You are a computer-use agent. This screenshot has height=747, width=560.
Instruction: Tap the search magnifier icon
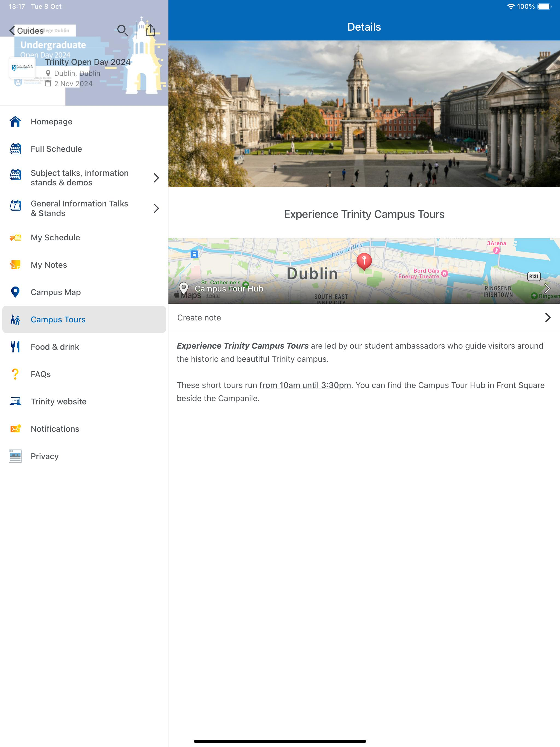[x=122, y=30]
